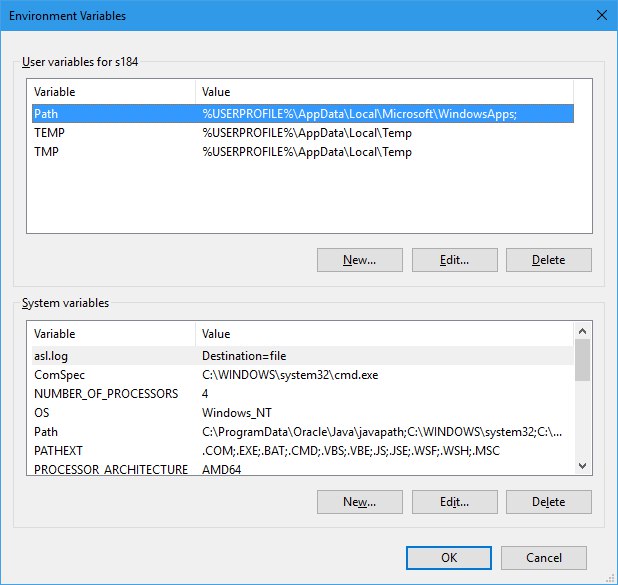Image resolution: width=618 pixels, height=585 pixels.
Task: Click the processor count value 4
Action: click(205, 394)
